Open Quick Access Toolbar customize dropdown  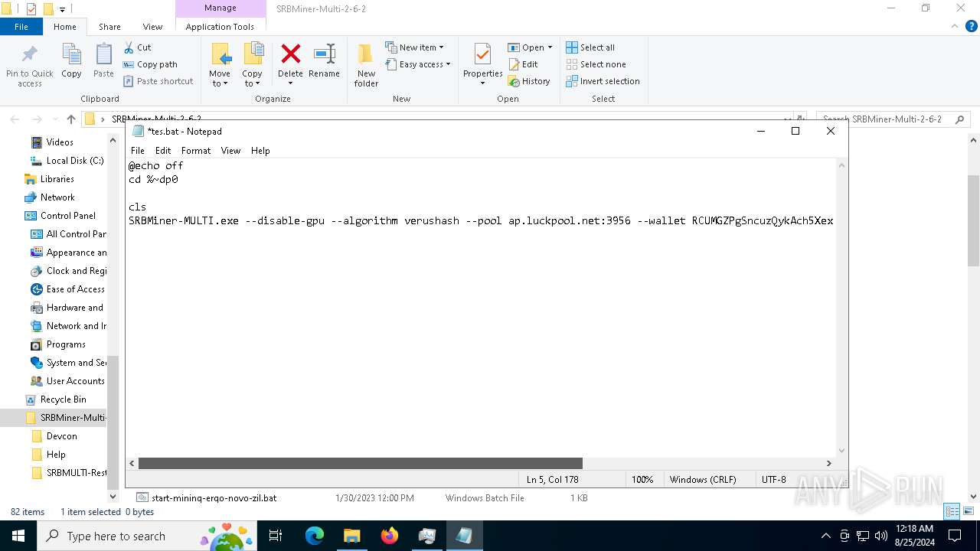(62, 9)
